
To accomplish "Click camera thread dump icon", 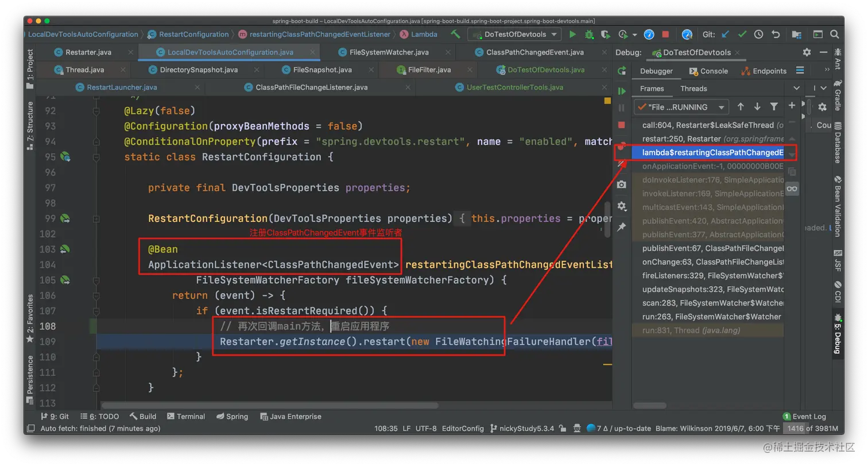I will click(x=622, y=184).
